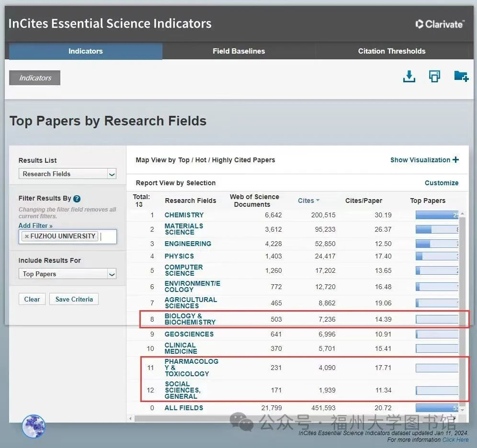The width and height of the screenshot is (477, 448).
Task: Click the CHEMISTRY top papers bar
Action: pyautogui.click(x=437, y=215)
